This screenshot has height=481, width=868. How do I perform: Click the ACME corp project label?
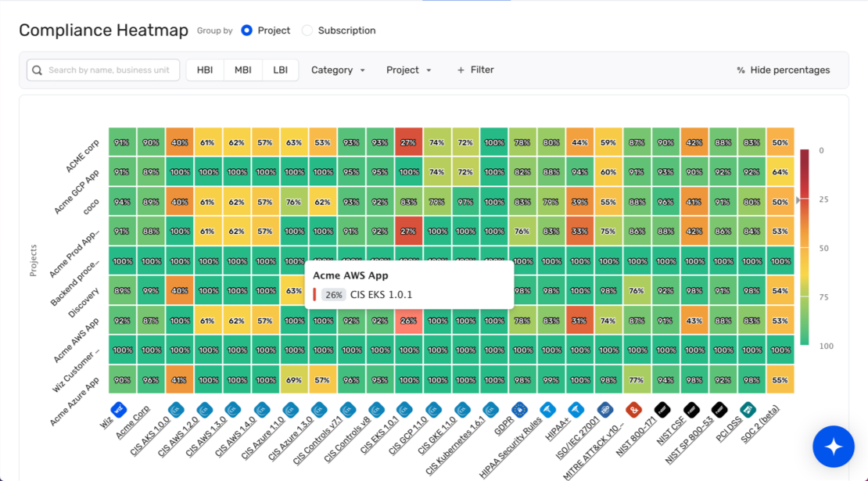[x=82, y=156]
